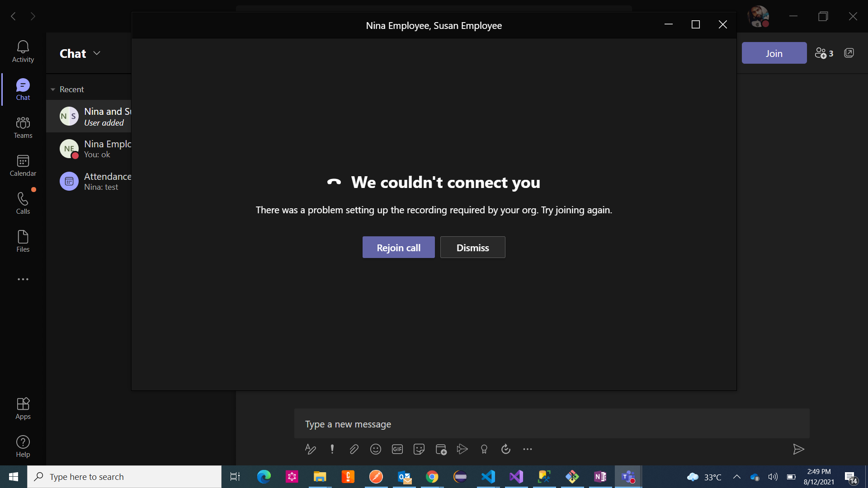The image size is (868, 488).
Task: Open more messaging options with ellipsis
Action: pyautogui.click(x=528, y=449)
